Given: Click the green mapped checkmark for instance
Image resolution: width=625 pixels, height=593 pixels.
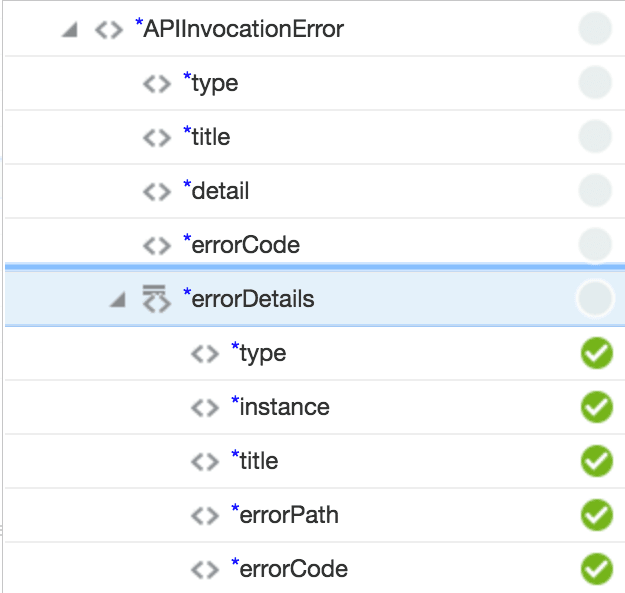Looking at the screenshot, I should (x=596, y=407).
